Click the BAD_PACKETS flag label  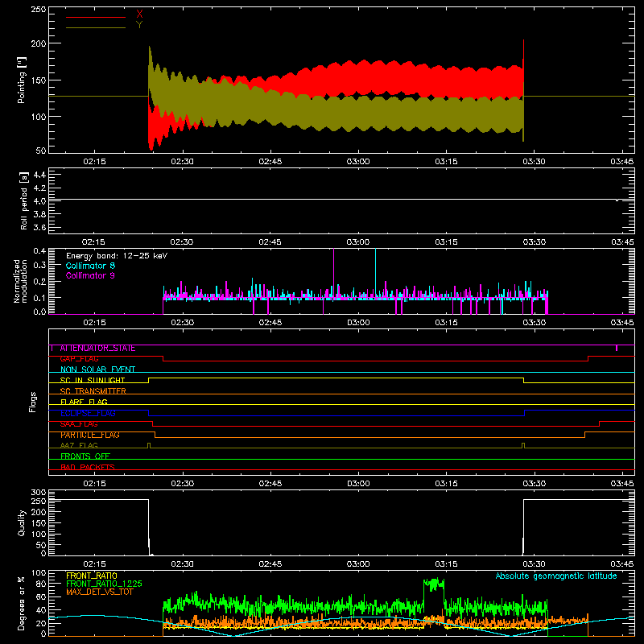click(88, 467)
